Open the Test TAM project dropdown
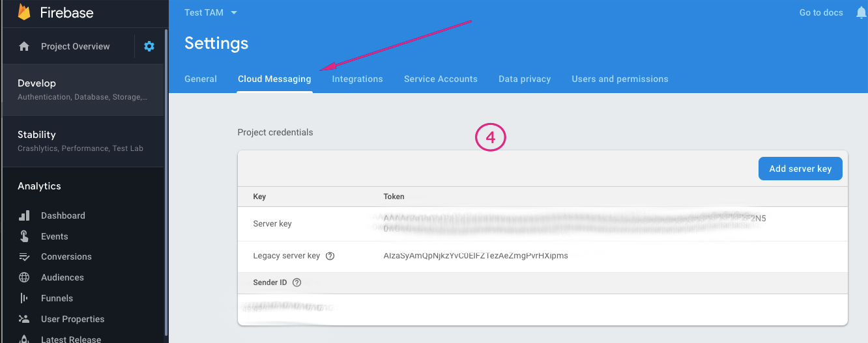868x343 pixels. (x=211, y=12)
